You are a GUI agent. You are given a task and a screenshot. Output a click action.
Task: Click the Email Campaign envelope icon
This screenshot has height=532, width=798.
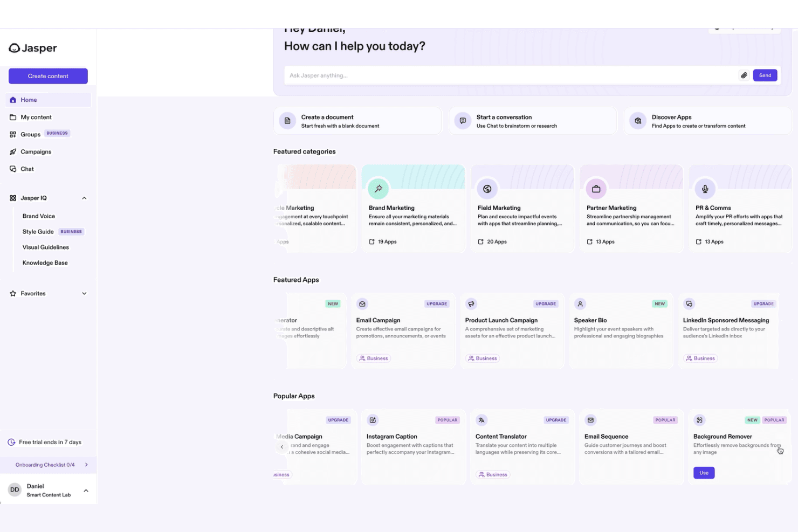coord(362,304)
